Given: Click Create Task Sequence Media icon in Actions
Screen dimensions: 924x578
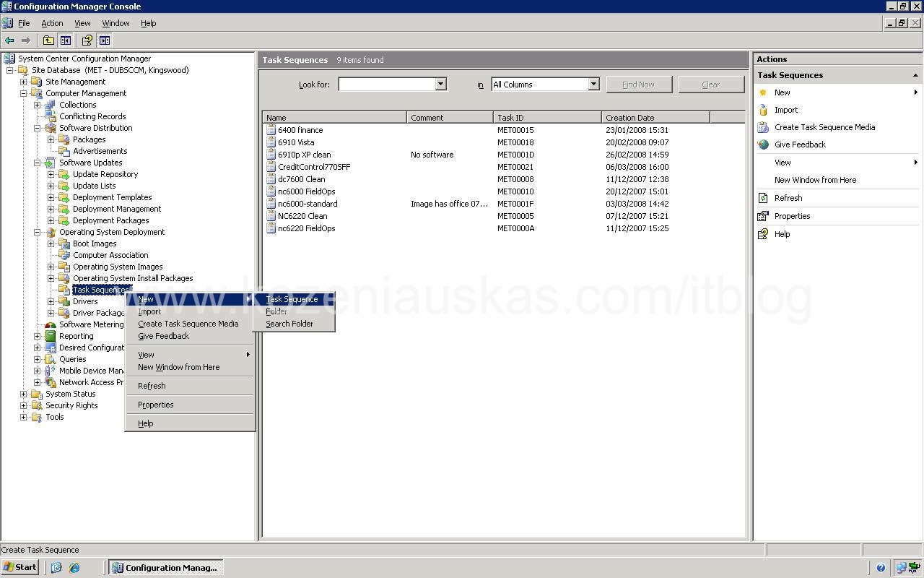Looking at the screenshot, I should point(763,127).
